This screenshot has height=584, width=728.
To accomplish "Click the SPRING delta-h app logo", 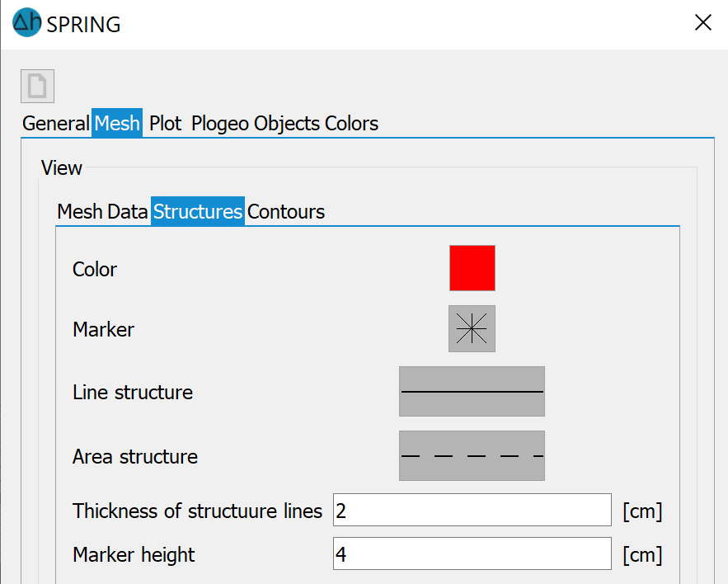I will click(26, 23).
